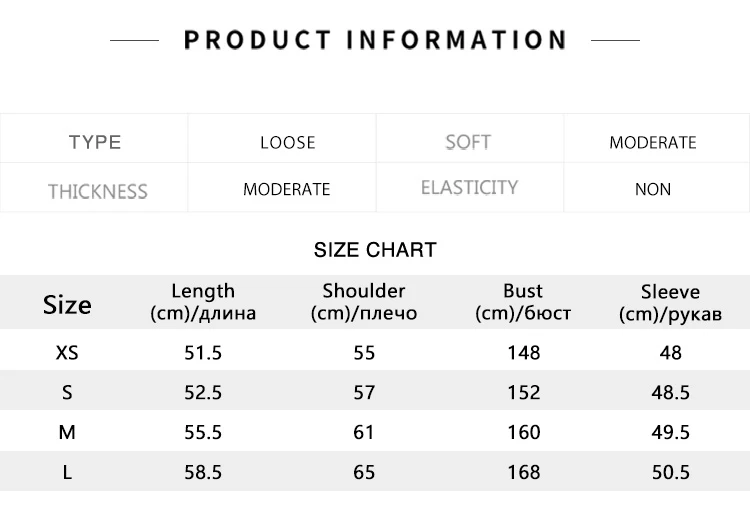
Task: Select the Size column header
Action: coord(67,305)
